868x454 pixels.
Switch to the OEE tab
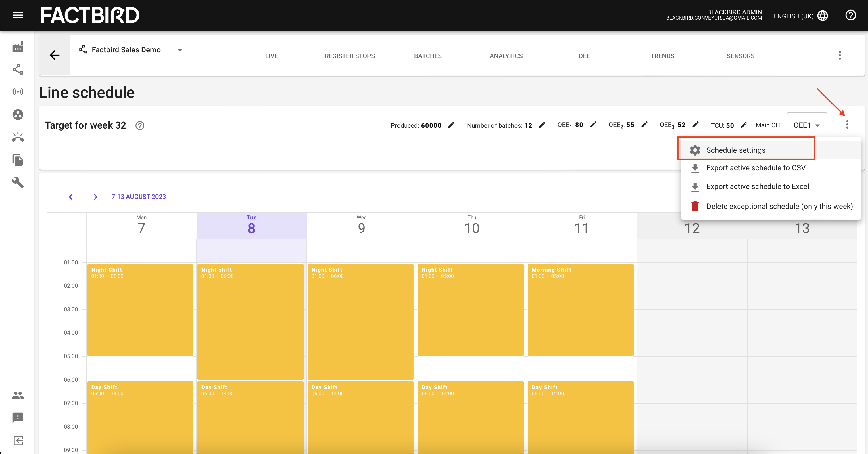(x=584, y=56)
